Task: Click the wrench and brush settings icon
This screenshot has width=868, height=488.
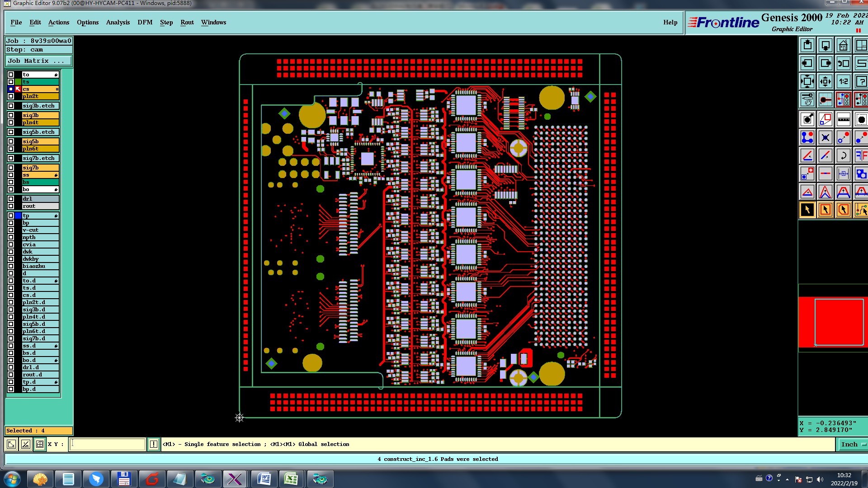Action: [807, 100]
